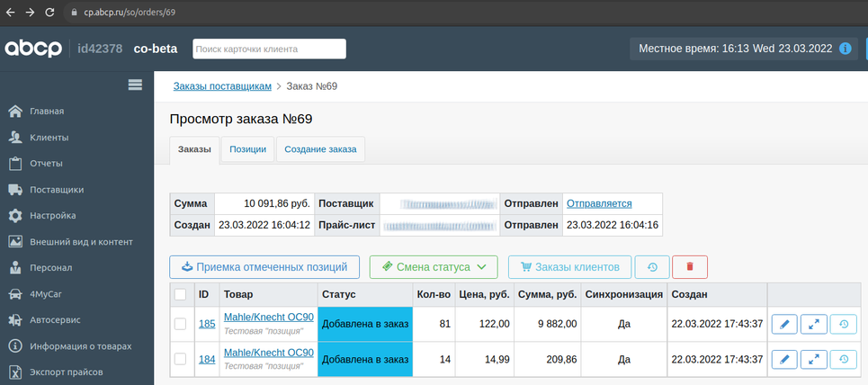Open the Создание заказа tab

click(x=320, y=149)
